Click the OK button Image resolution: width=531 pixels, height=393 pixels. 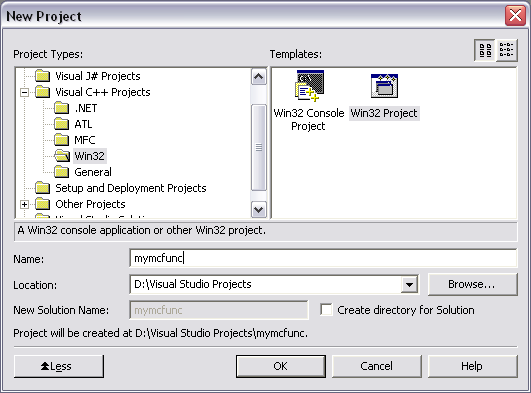(281, 366)
